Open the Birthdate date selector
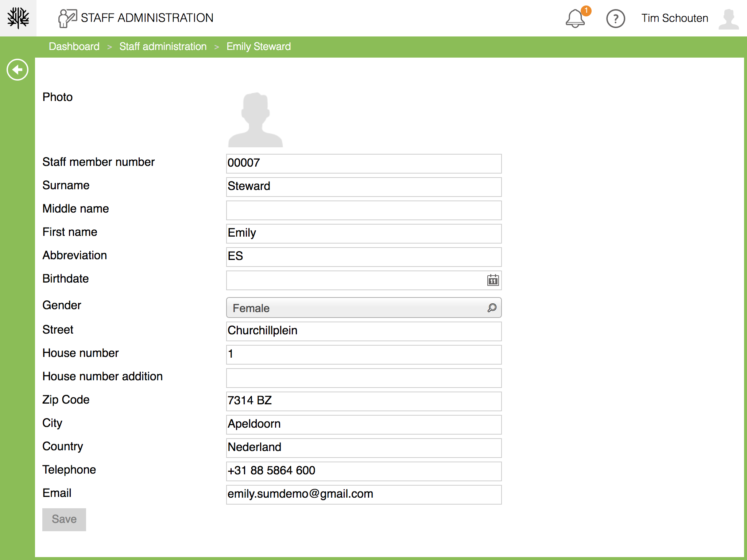The width and height of the screenshot is (747, 560). [363, 281]
